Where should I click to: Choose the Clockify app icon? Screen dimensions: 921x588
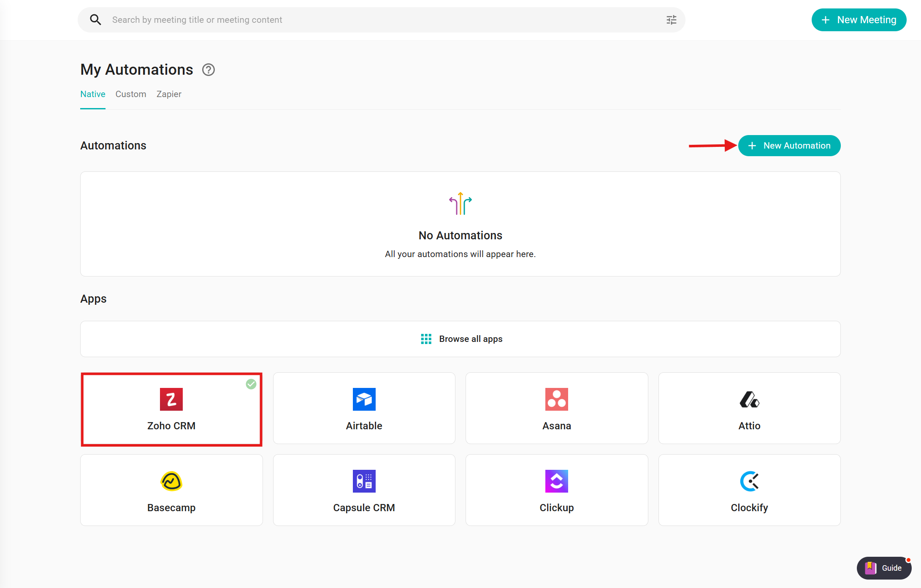coord(749,481)
